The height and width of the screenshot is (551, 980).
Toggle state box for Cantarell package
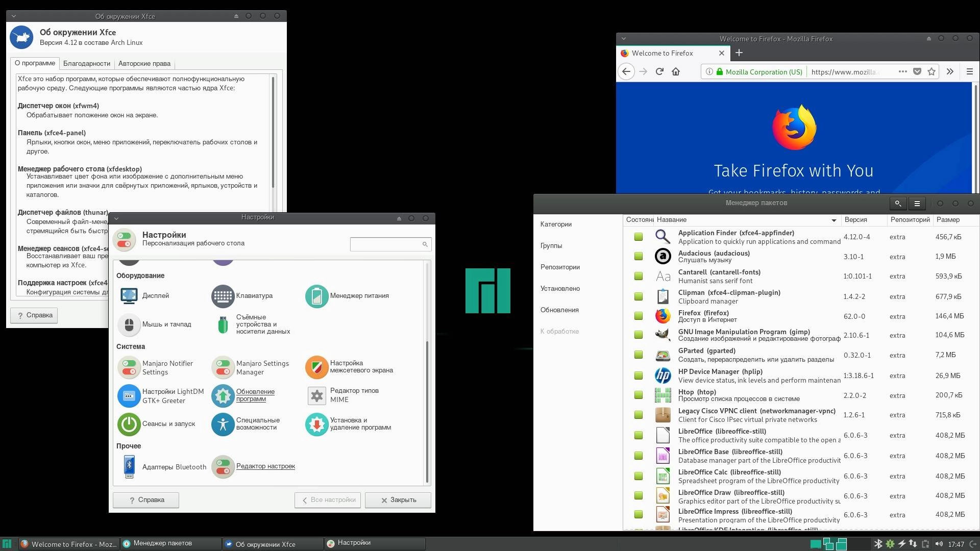point(638,276)
